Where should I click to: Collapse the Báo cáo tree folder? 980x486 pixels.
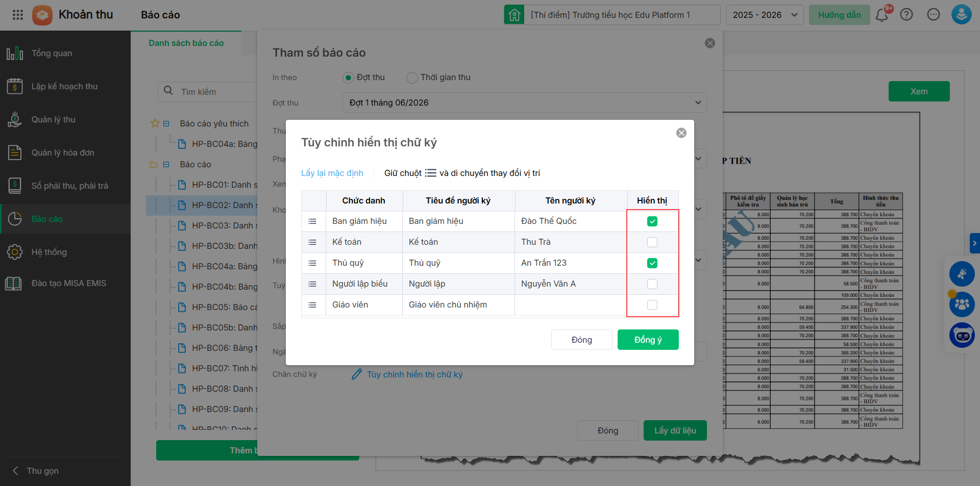(x=166, y=164)
